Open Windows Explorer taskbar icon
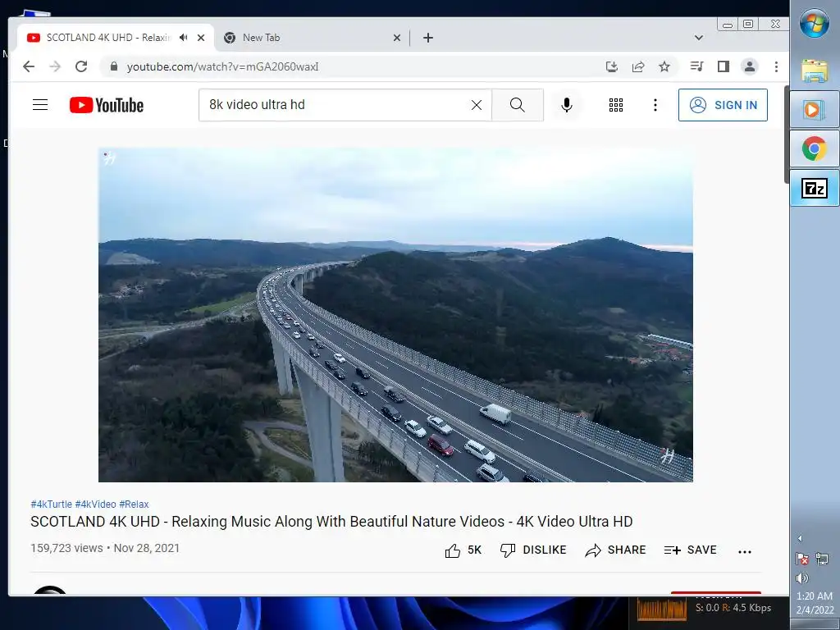Image resolution: width=840 pixels, height=630 pixels. (x=815, y=71)
